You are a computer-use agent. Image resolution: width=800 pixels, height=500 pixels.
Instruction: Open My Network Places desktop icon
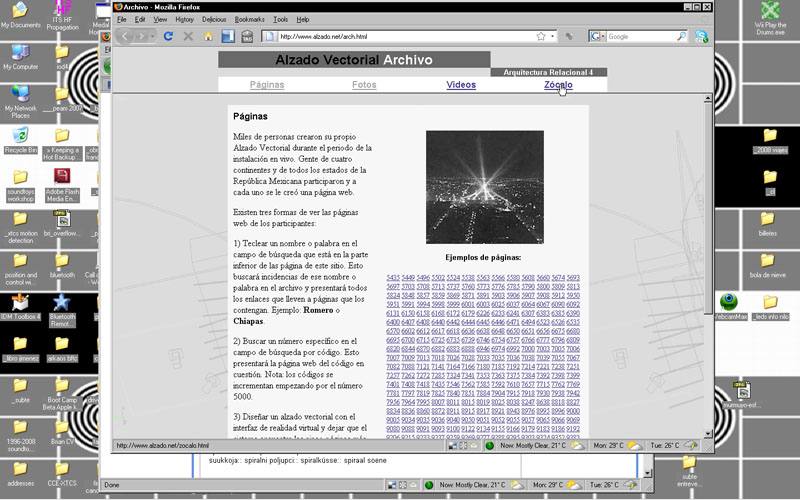[20, 102]
